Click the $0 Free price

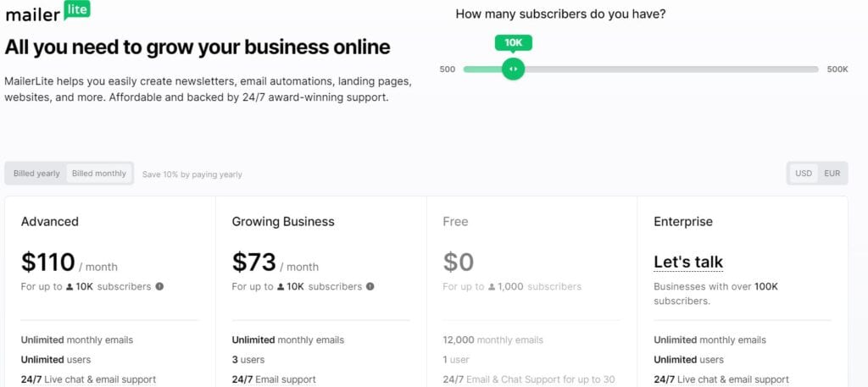coord(459,263)
